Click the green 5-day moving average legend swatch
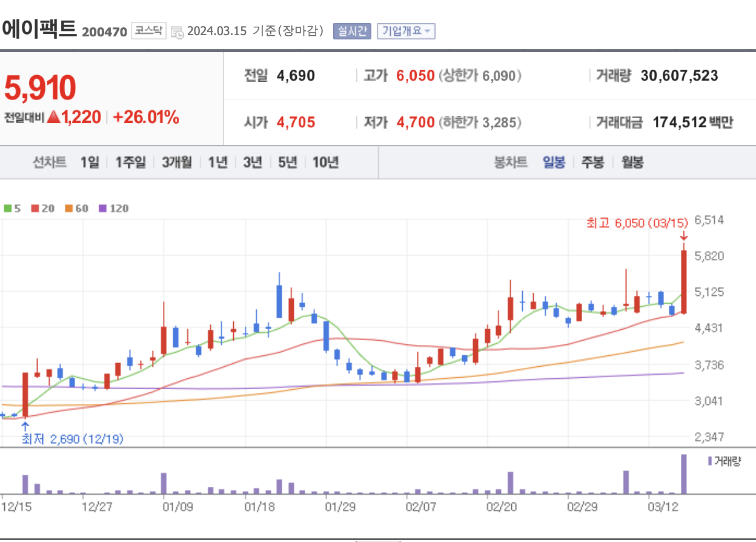 [x=7, y=209]
